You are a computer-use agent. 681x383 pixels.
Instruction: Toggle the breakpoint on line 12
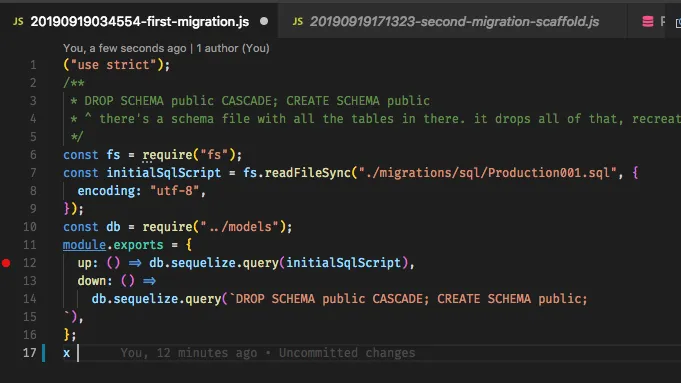point(6,263)
